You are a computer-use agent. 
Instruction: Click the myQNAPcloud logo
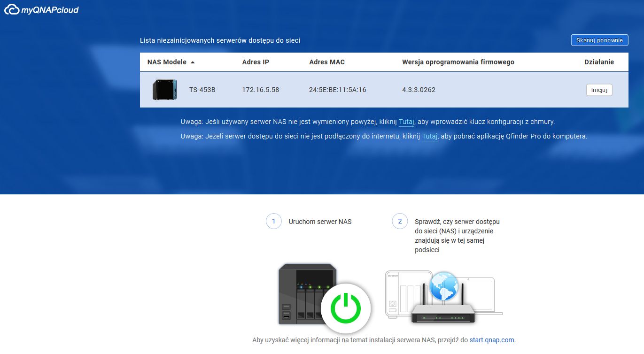point(41,10)
